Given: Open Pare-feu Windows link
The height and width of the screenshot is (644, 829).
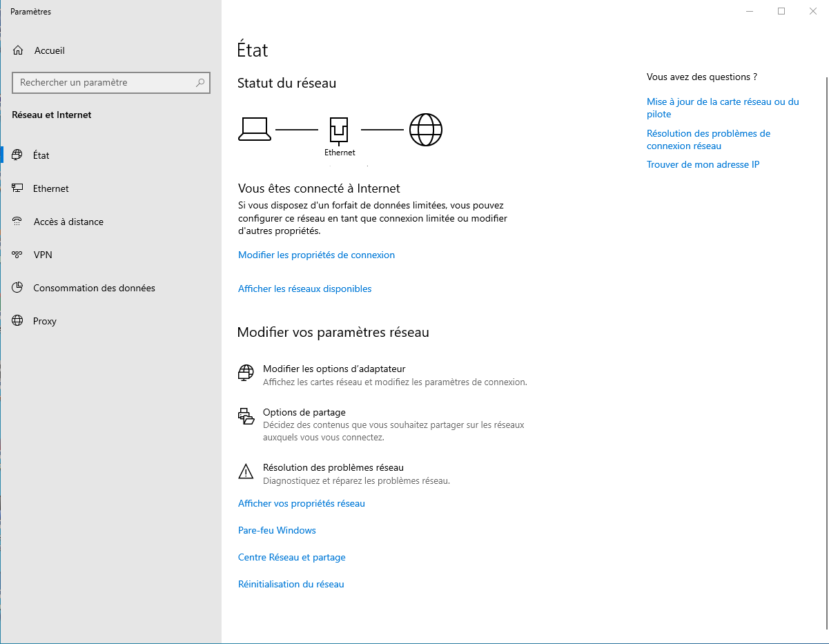Looking at the screenshot, I should [277, 530].
